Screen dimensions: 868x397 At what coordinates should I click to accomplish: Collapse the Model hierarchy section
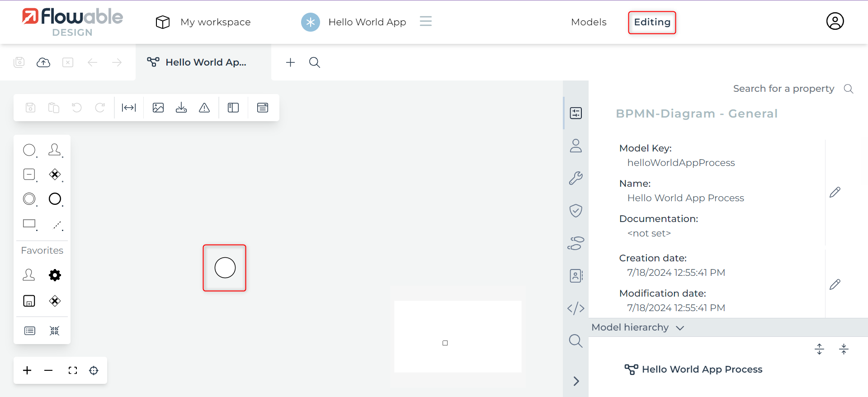679,328
